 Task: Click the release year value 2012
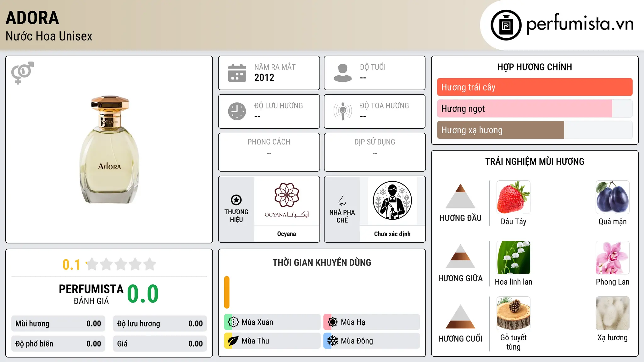pyautogui.click(x=264, y=78)
